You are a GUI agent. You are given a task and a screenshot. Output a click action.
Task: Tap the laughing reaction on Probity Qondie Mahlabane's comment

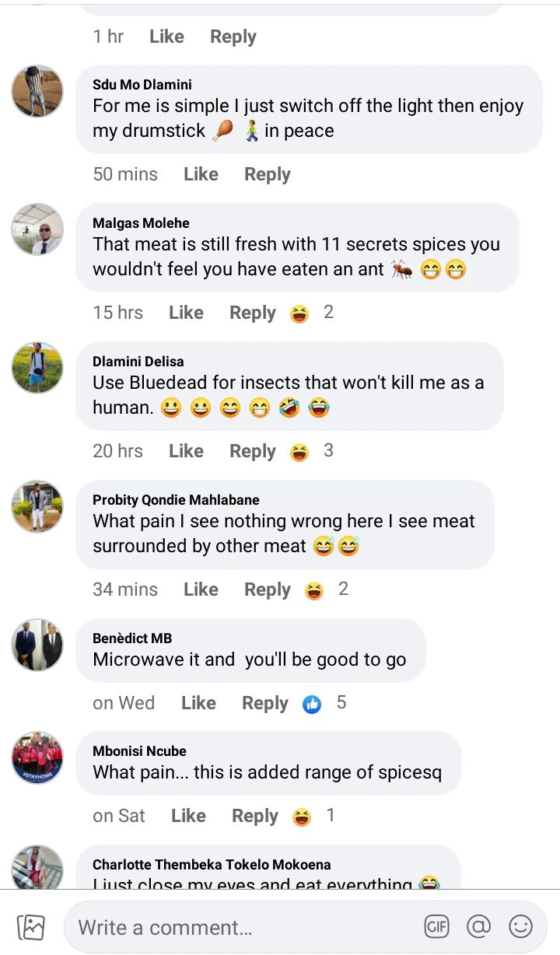tap(313, 590)
